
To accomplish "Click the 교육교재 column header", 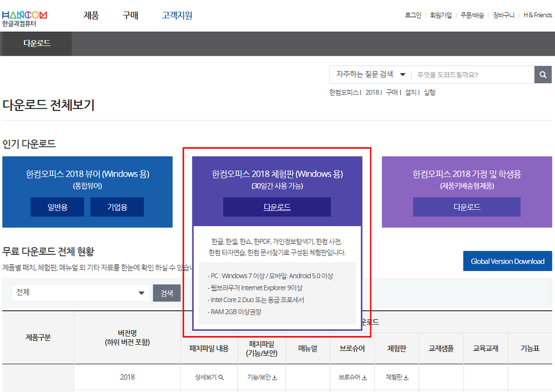I will coord(486,349).
